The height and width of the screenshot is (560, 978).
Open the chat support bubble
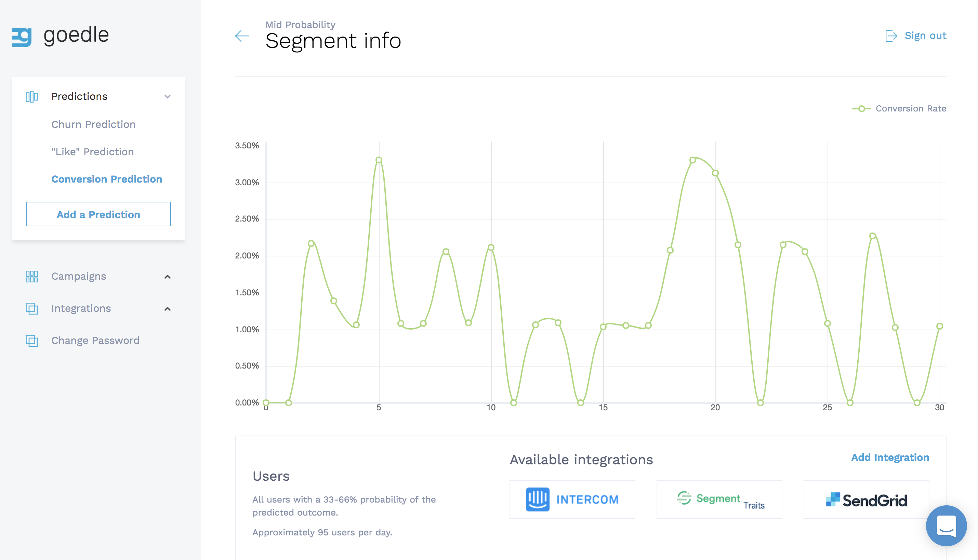tap(946, 525)
